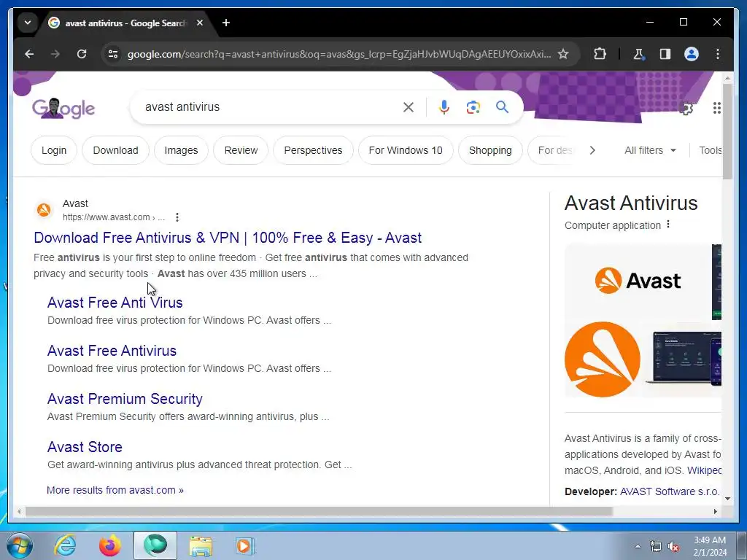Open Google search settings gear
Image resolution: width=747 pixels, height=560 pixels.
(686, 109)
